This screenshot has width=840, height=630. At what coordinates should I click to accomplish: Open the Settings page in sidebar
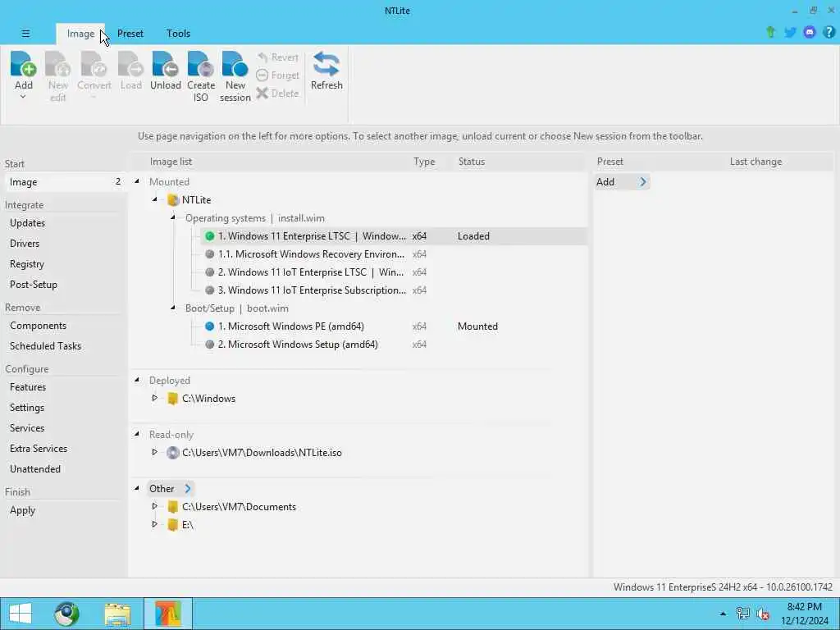click(x=27, y=408)
